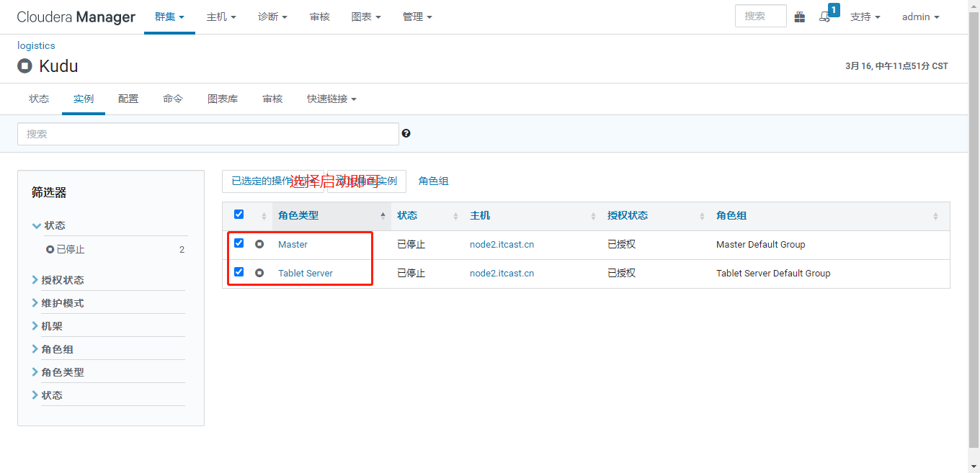Uncheck the Tablet Server role checkbox
980x473 pixels.
point(239,272)
